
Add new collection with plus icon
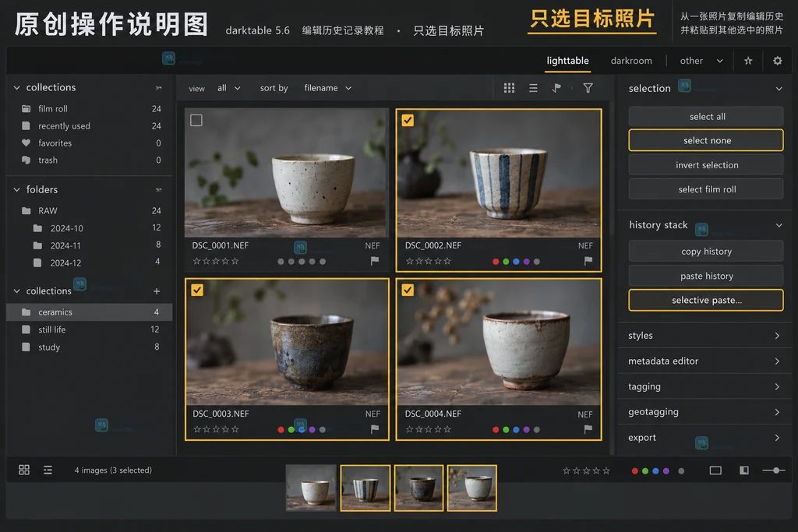click(x=157, y=291)
